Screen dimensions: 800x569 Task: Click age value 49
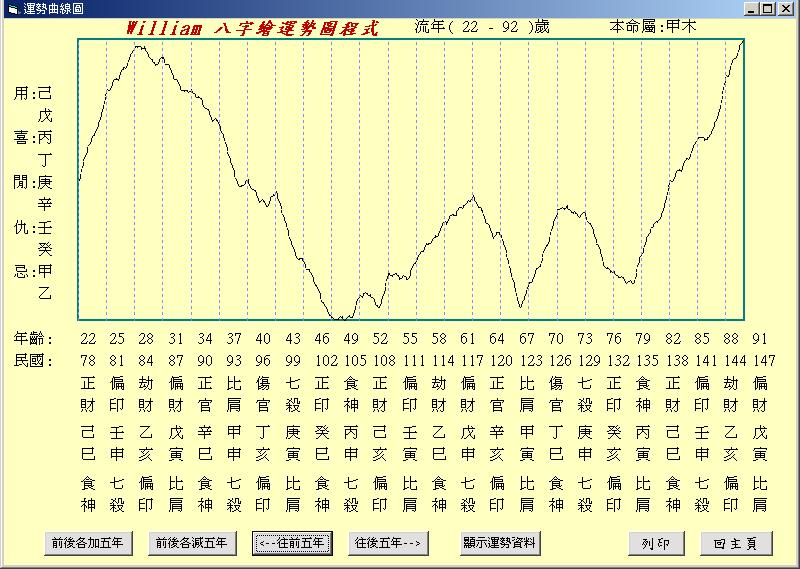351,339
